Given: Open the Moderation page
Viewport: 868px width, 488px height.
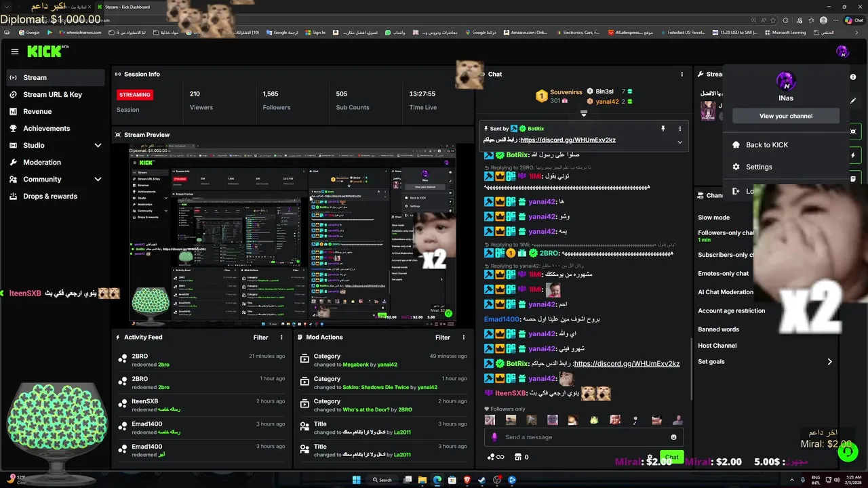Looking at the screenshot, I should [56, 162].
